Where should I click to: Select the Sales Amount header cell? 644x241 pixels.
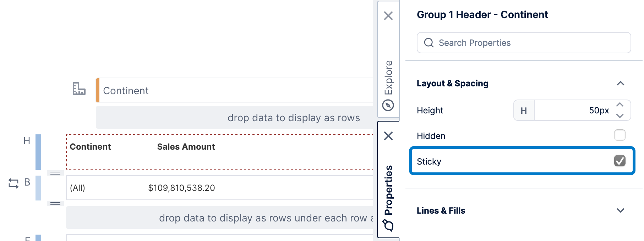click(x=186, y=147)
